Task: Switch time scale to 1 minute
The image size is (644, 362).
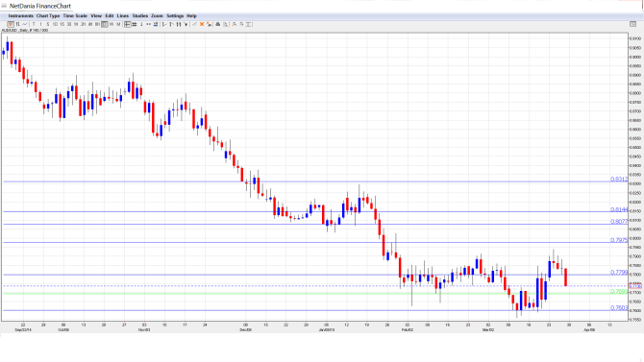Action: (x=40, y=24)
